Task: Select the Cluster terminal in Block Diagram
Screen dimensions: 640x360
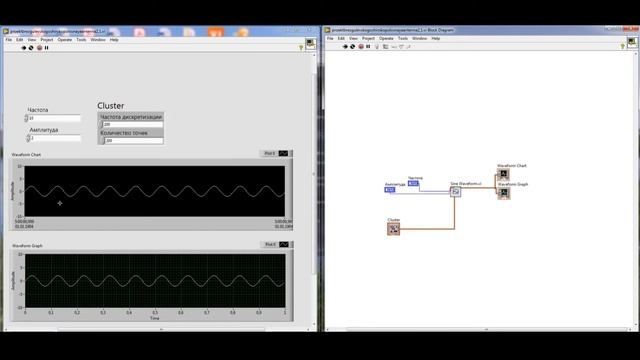Action: 393,229
